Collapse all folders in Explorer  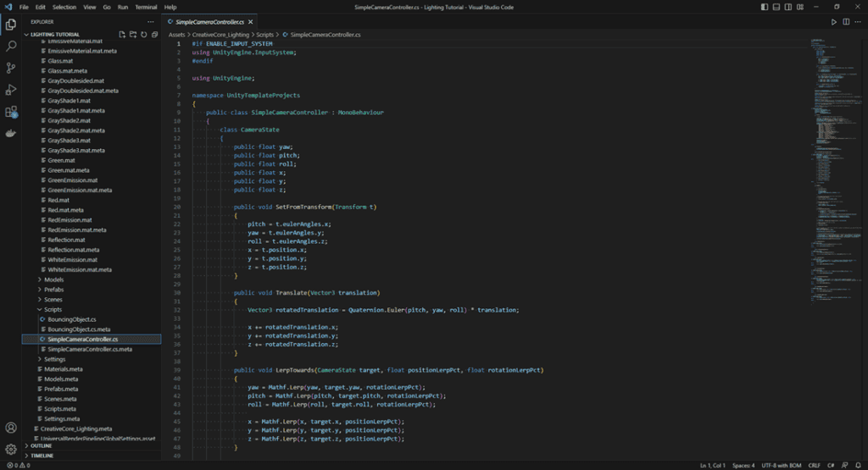pyautogui.click(x=154, y=34)
